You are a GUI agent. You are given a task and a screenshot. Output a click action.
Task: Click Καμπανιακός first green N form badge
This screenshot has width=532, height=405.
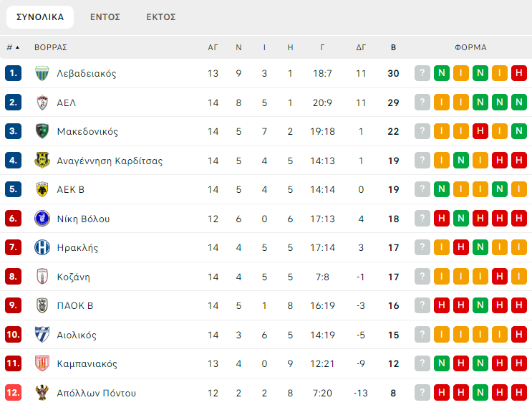tap(442, 363)
